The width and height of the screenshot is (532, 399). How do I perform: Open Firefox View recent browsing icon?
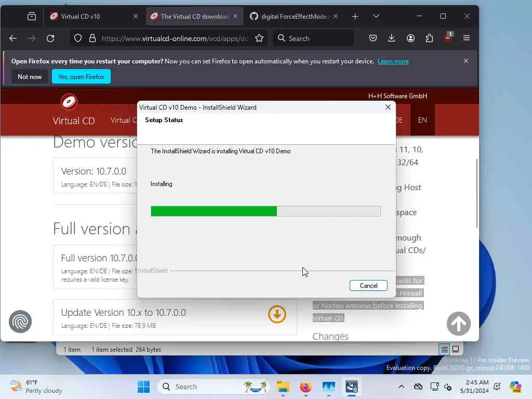tap(32, 16)
